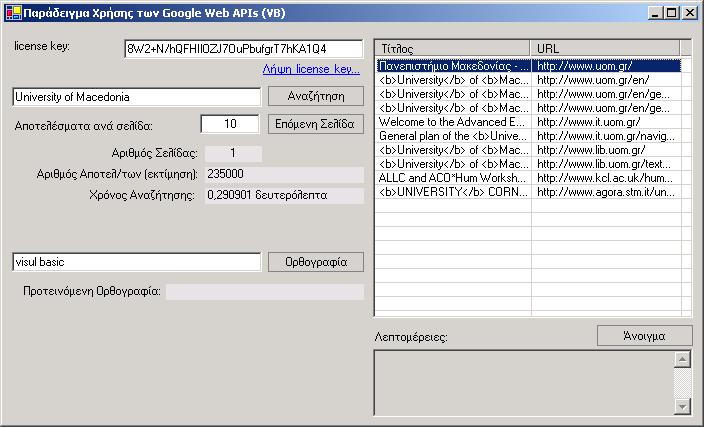Select the Πανεπιστήμιο Μακεδονίας result row
Screen dimensions: 704x427
(x=528, y=66)
